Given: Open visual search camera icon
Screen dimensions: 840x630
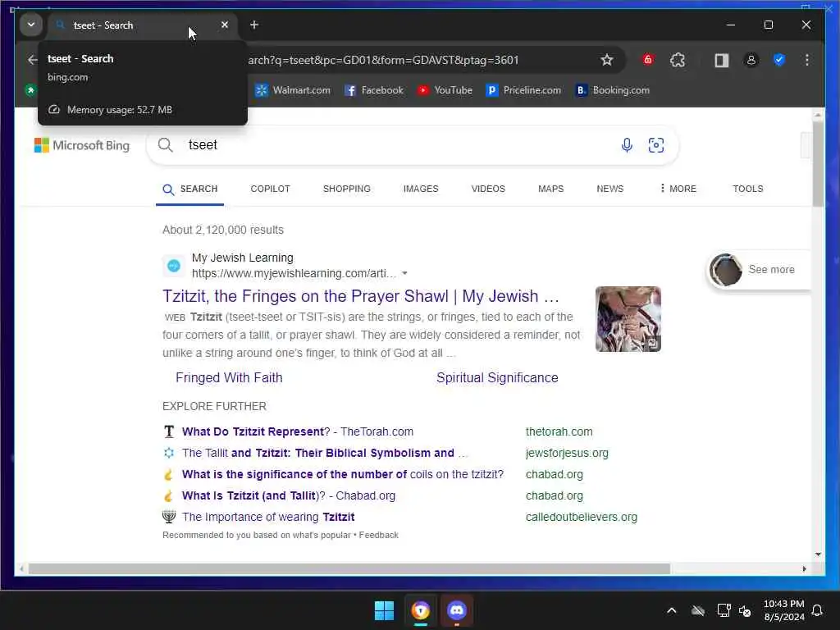Looking at the screenshot, I should click(x=656, y=144).
